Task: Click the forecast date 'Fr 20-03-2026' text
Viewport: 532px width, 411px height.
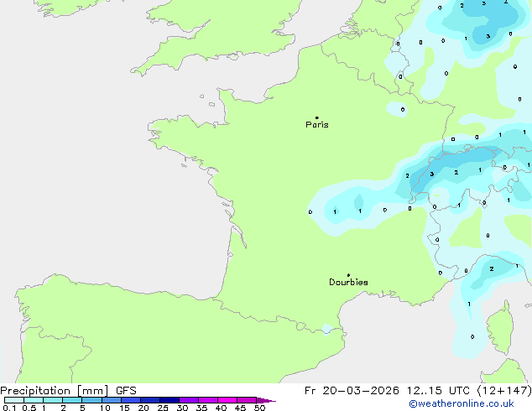Action: tap(352, 391)
